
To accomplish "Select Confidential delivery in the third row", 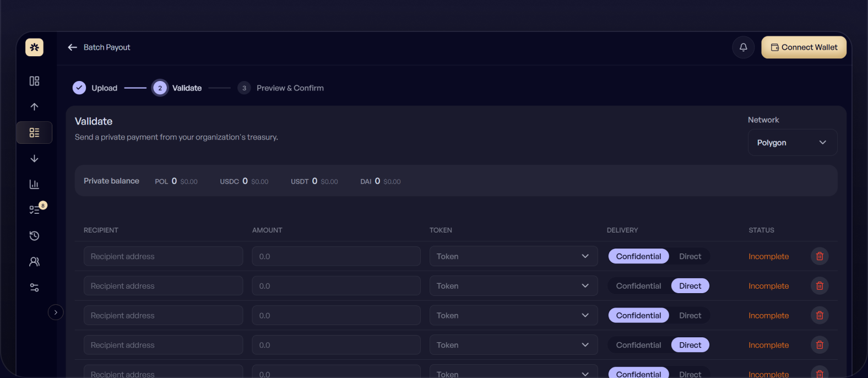I will coord(638,316).
